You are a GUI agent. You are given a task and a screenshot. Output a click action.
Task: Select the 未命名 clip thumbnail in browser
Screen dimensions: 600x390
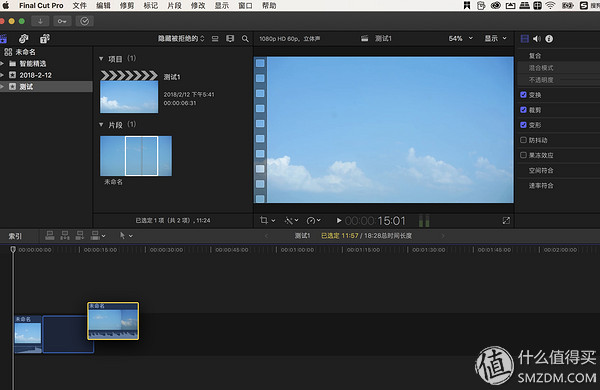click(x=136, y=156)
